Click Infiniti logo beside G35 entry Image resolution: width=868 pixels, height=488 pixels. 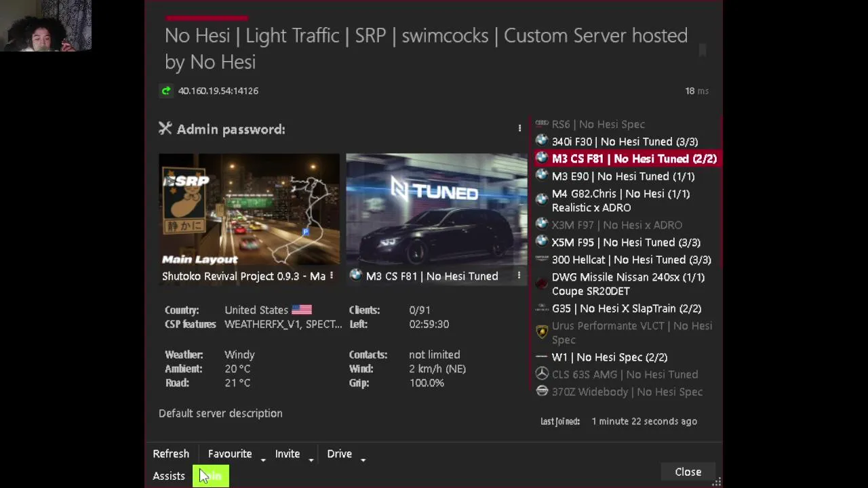click(541, 308)
